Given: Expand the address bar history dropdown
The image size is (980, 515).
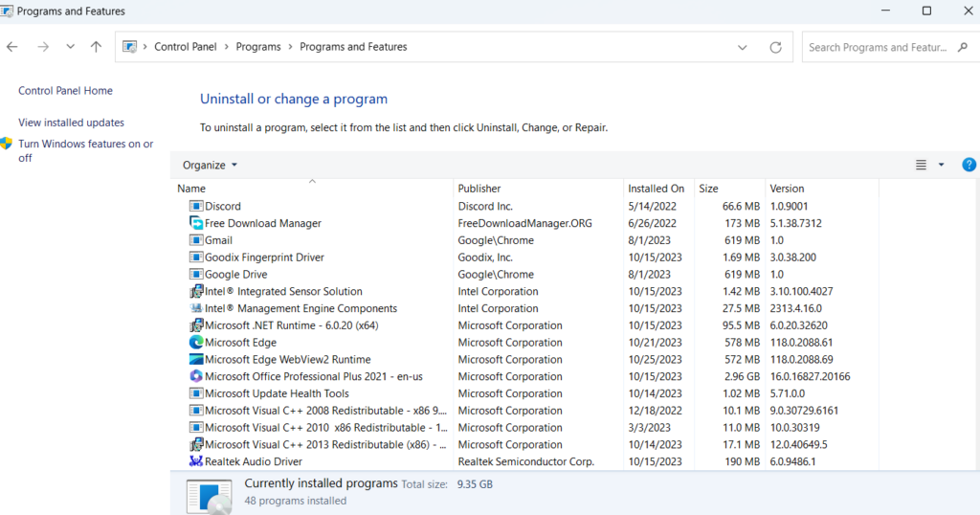Looking at the screenshot, I should point(743,47).
